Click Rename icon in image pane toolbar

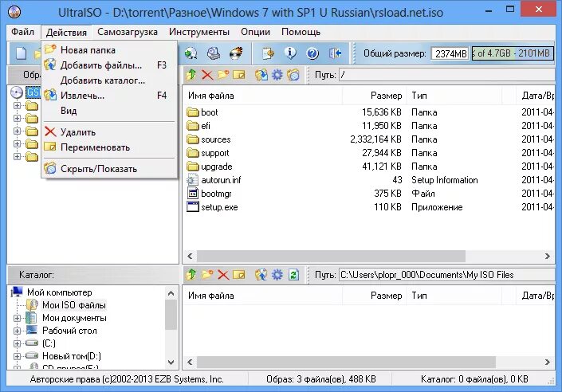(238, 75)
